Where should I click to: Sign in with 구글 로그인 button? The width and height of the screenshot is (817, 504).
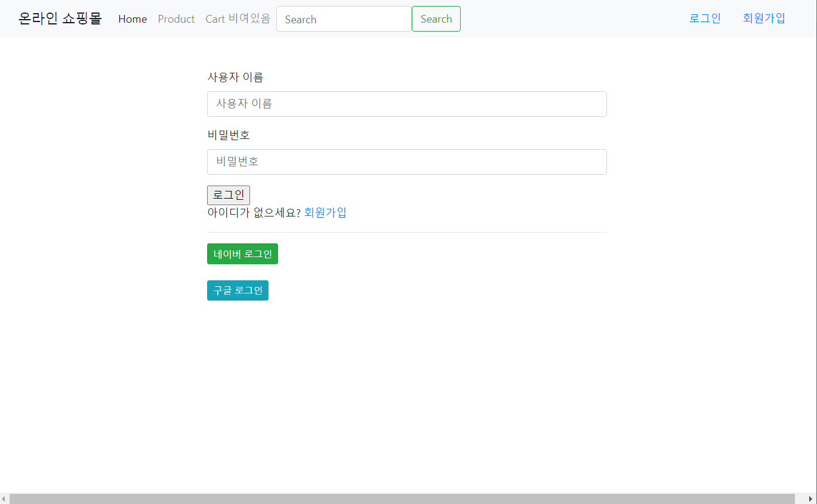238,290
